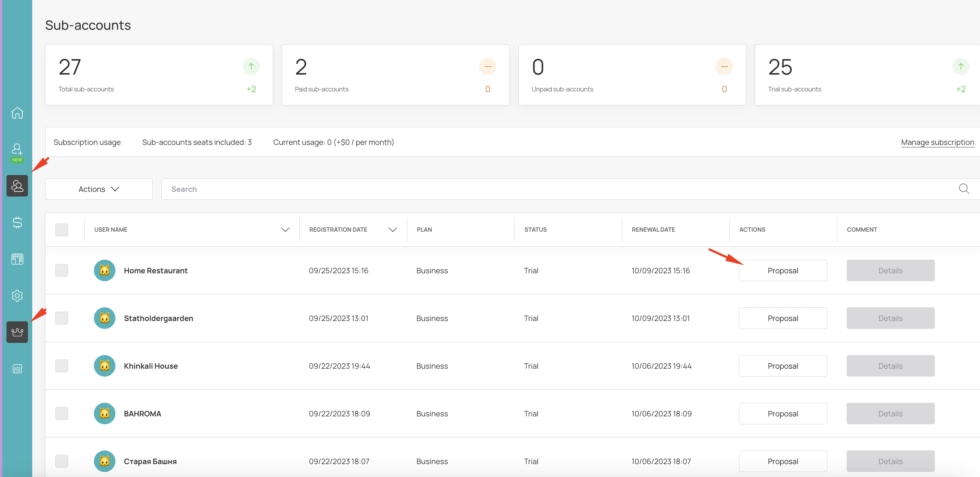Click the crown icon in sidebar
This screenshot has height=477, width=980.
17,332
